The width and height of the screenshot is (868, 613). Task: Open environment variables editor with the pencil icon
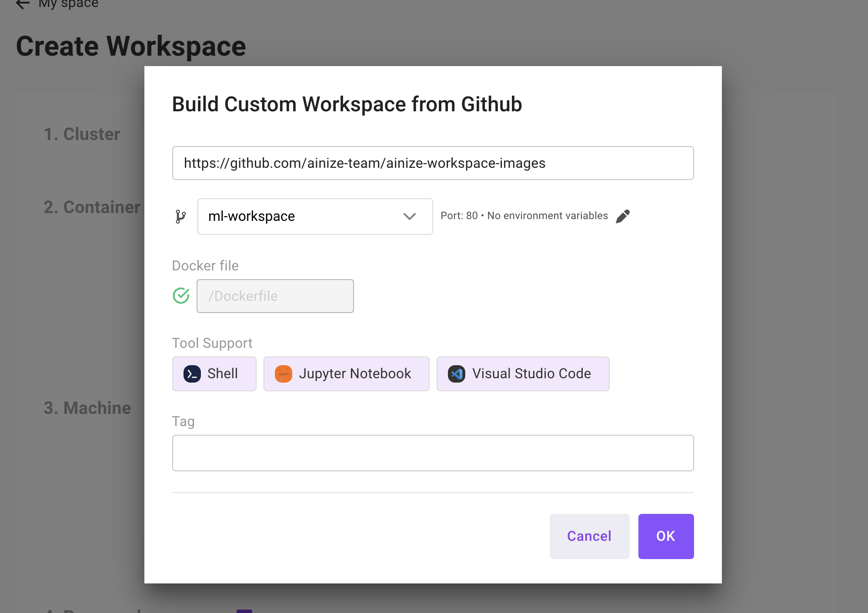coord(624,216)
